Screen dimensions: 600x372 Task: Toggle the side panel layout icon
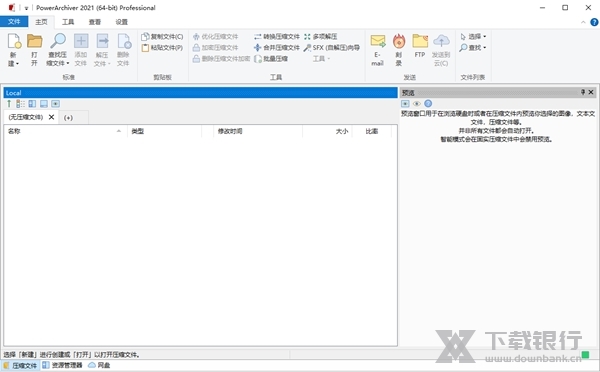[x=32, y=104]
